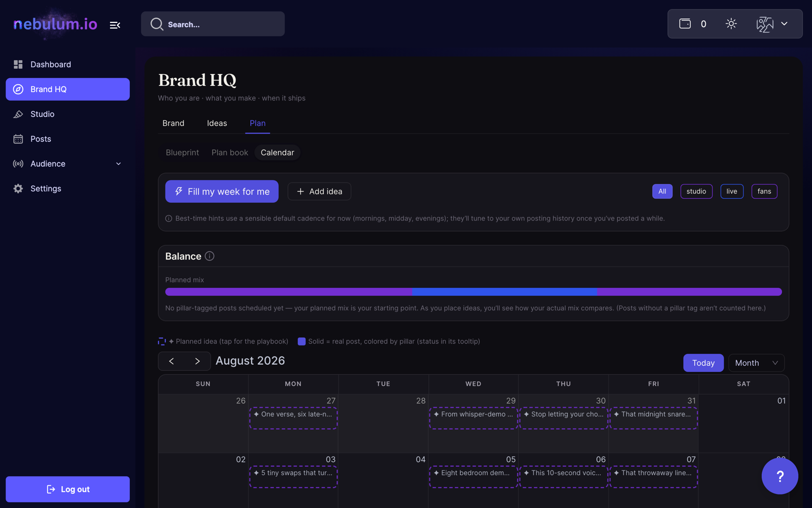Open idea 'Stop letting your cho...'
Image resolution: width=812 pixels, height=508 pixels.
(x=563, y=418)
